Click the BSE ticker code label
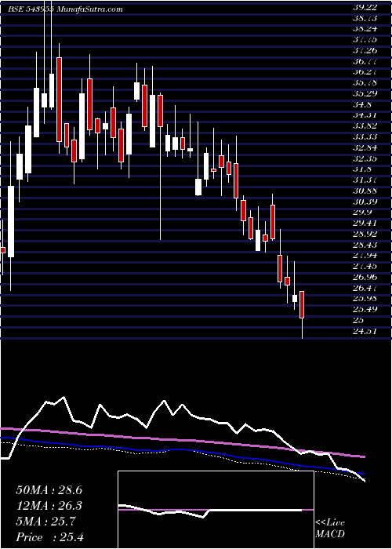This screenshot has height=549, width=392. pyautogui.click(x=31, y=9)
